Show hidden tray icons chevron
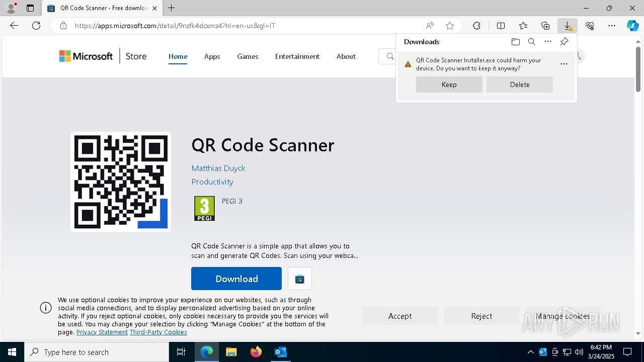 click(530, 352)
